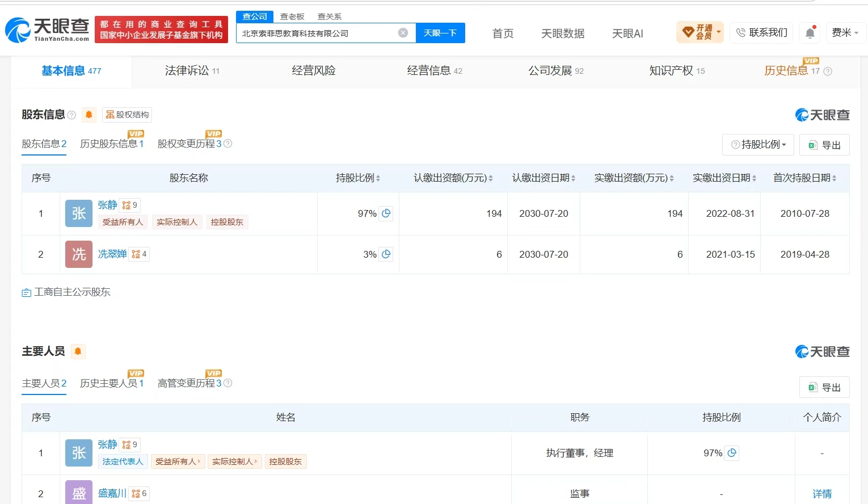This screenshot has height=504, width=868.
Task: Open the notification bell in header
Action: (810, 33)
